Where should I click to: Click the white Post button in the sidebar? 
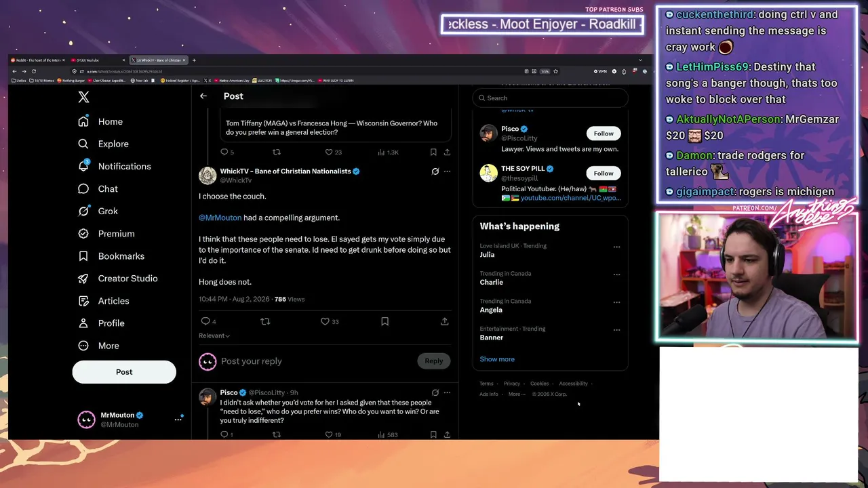[124, 371]
